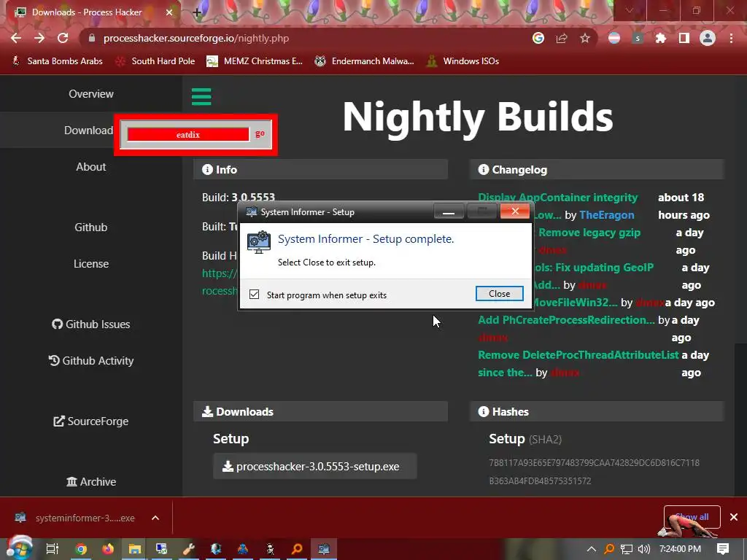Open the Santa Bombs Arabs bookmark
Viewport: 747px width, 560px height.
pyautogui.click(x=58, y=61)
